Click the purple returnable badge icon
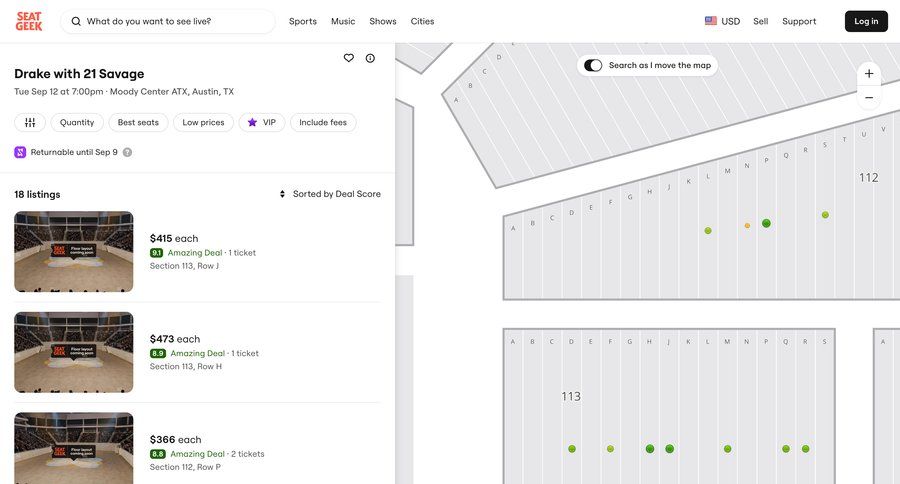 [x=20, y=152]
